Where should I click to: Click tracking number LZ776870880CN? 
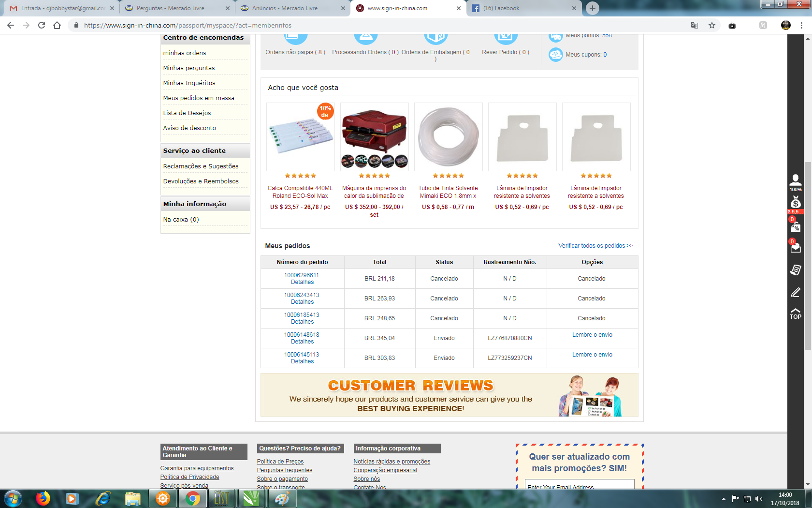510,338
